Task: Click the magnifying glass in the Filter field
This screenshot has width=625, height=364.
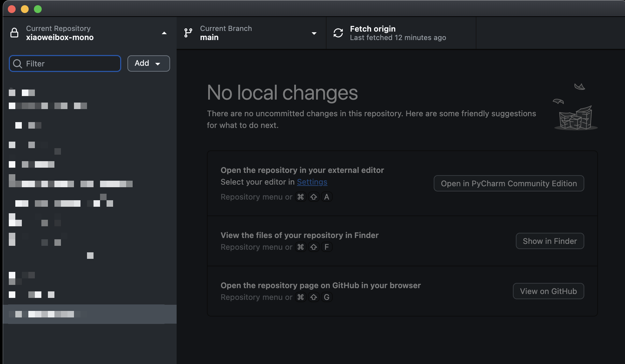Action: pyautogui.click(x=18, y=63)
